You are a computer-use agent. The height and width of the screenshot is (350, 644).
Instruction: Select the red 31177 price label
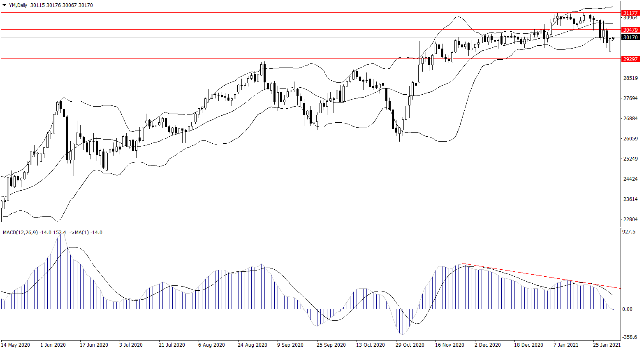click(x=630, y=13)
